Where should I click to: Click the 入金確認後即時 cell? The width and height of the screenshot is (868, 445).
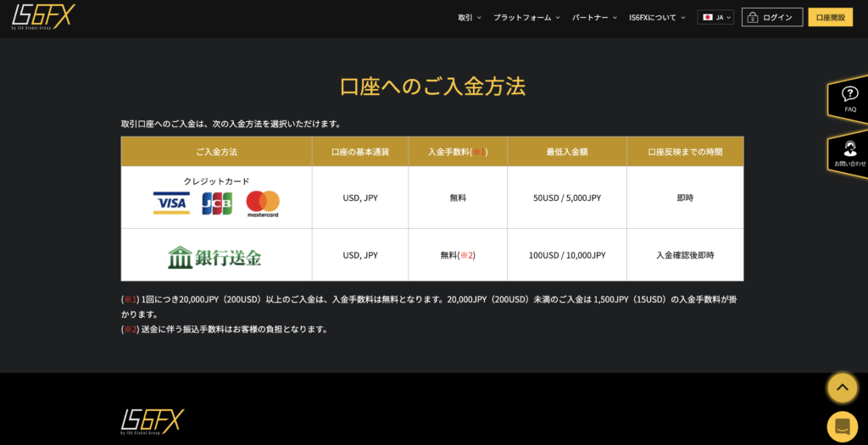[685, 255]
